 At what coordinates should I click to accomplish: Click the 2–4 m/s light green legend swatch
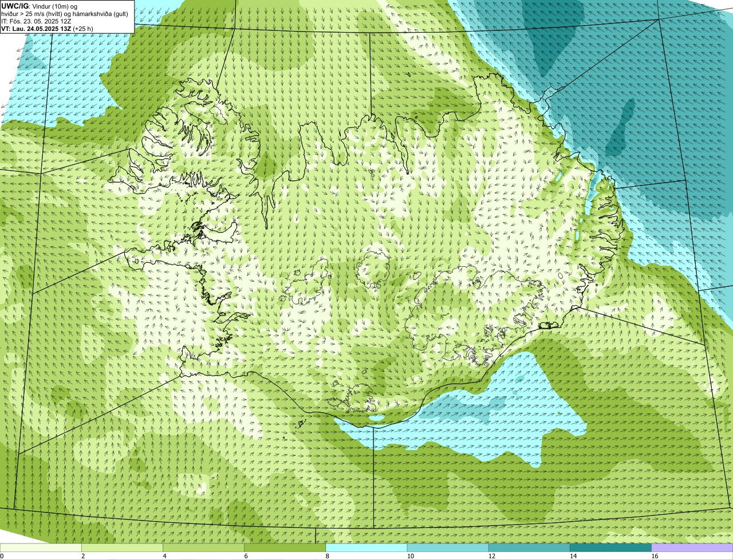(x=122, y=547)
